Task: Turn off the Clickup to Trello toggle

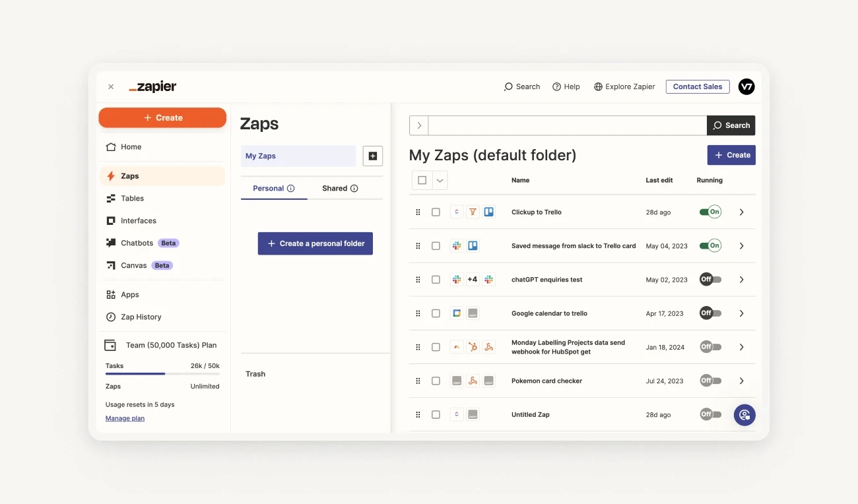Action: tap(710, 212)
